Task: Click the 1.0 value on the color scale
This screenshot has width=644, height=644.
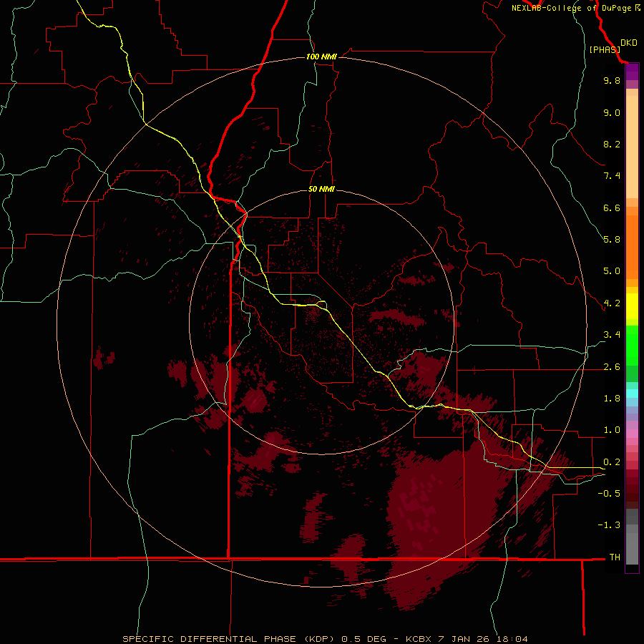Action: pos(612,430)
